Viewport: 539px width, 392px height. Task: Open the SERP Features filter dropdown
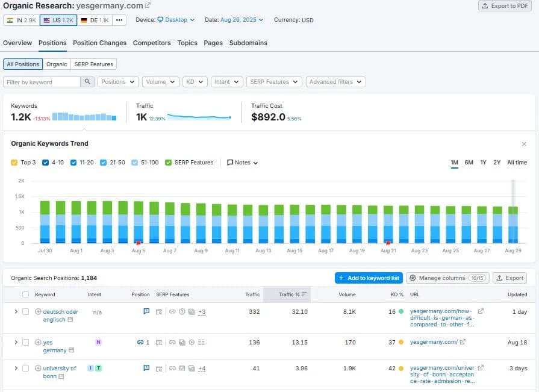point(274,82)
